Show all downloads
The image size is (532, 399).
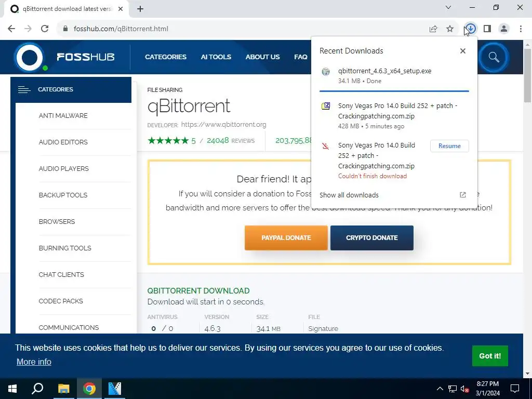click(x=349, y=195)
